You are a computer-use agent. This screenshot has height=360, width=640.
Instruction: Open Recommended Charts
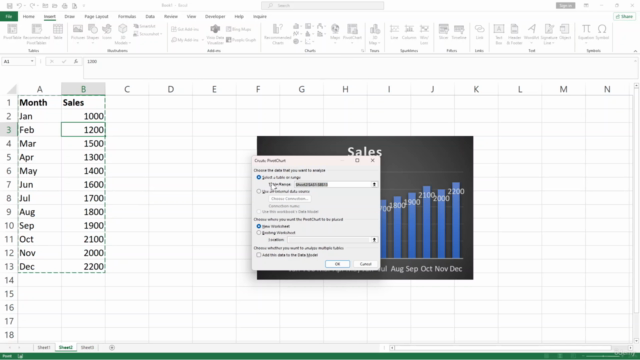(278, 33)
